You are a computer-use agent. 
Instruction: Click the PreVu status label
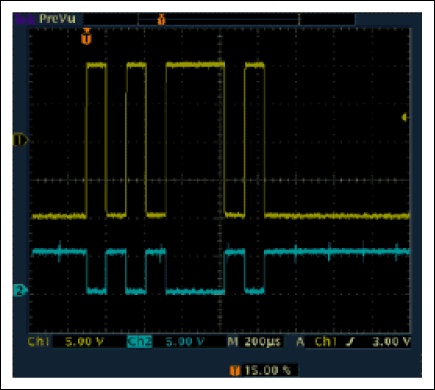pos(57,19)
